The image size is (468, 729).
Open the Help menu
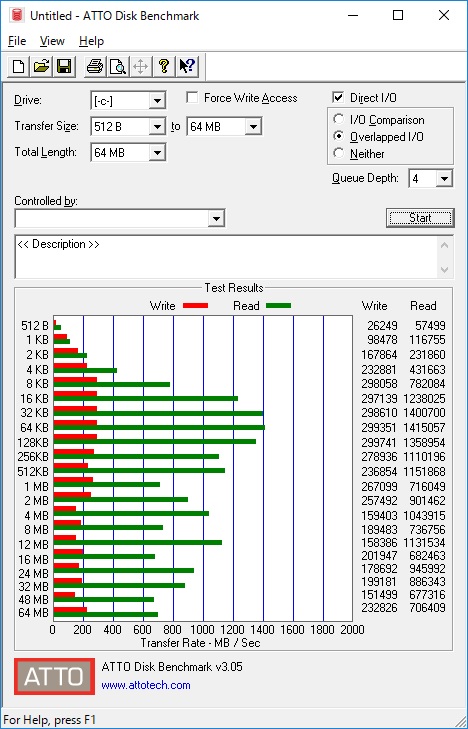[x=91, y=41]
